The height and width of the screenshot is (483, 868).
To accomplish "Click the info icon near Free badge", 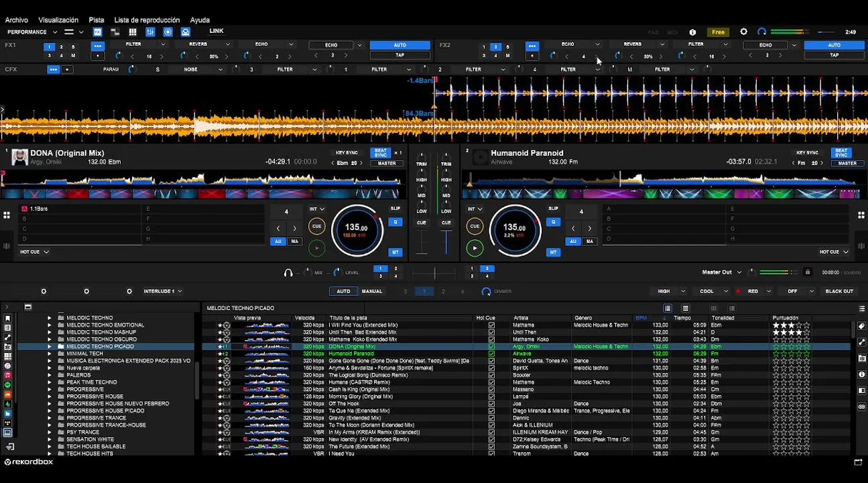I will click(x=692, y=32).
